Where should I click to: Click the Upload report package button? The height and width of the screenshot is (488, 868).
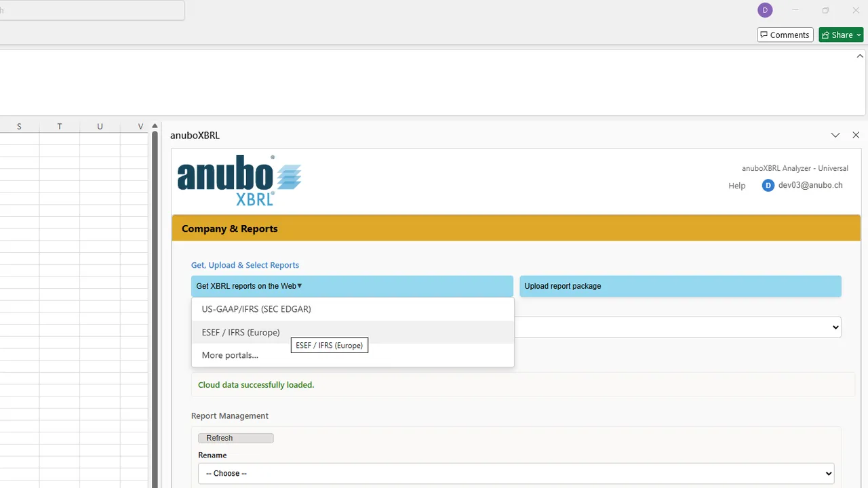click(680, 286)
